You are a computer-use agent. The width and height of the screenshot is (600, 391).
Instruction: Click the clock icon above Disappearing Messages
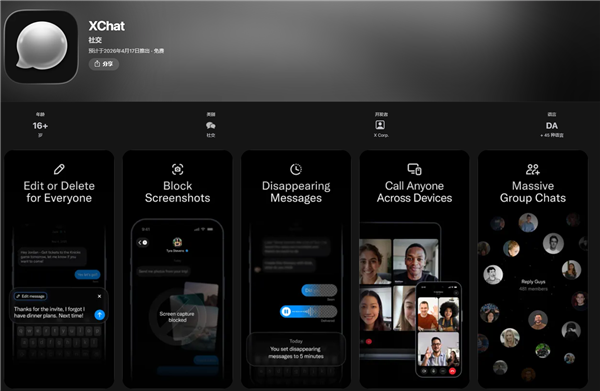coord(296,169)
